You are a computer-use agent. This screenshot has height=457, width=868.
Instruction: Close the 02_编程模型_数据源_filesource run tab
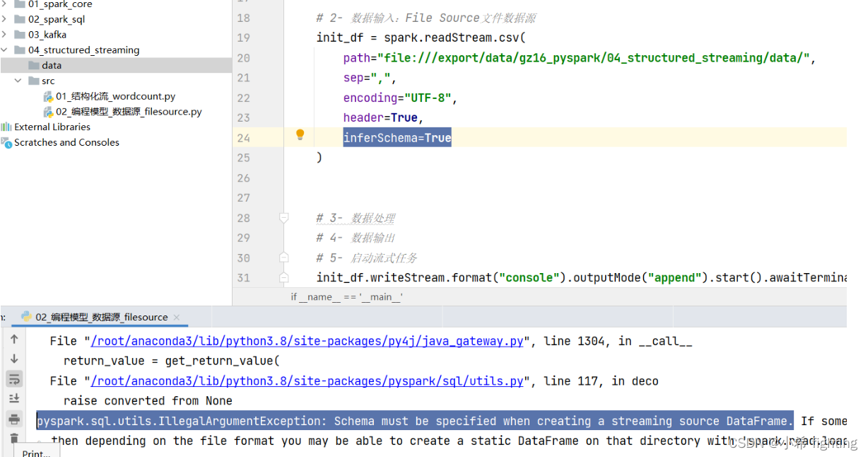pos(177,318)
